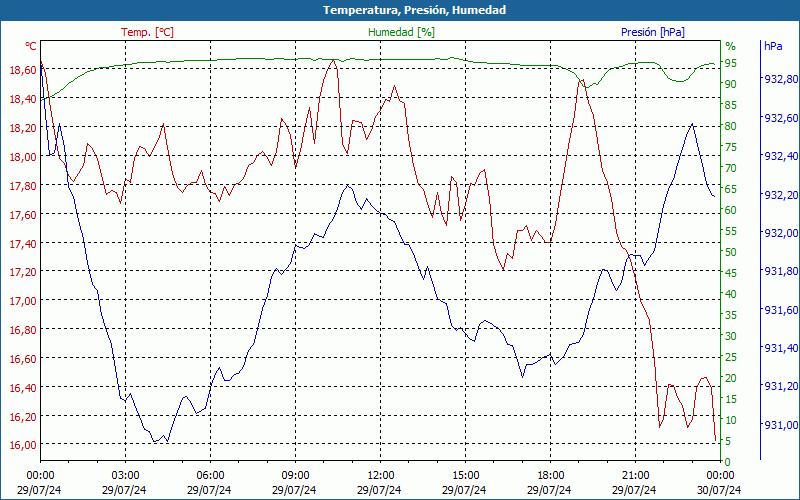Viewport: 800px width, 500px height.
Task: Click pressure axis value 931,40
Action: (780, 348)
